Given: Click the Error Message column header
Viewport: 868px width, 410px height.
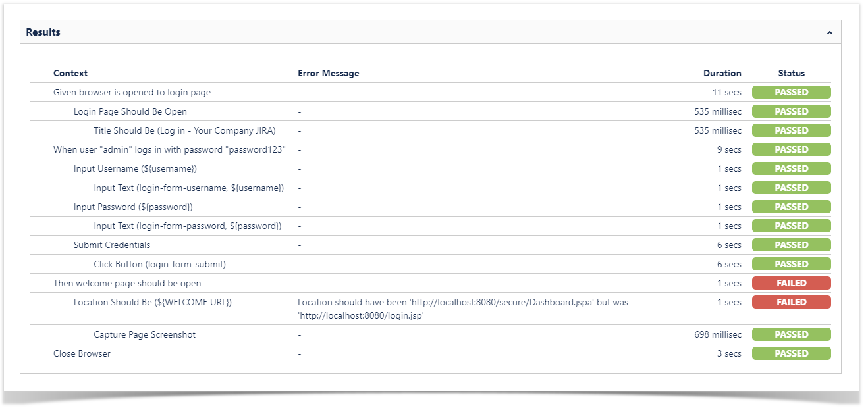Looking at the screenshot, I should pos(329,73).
